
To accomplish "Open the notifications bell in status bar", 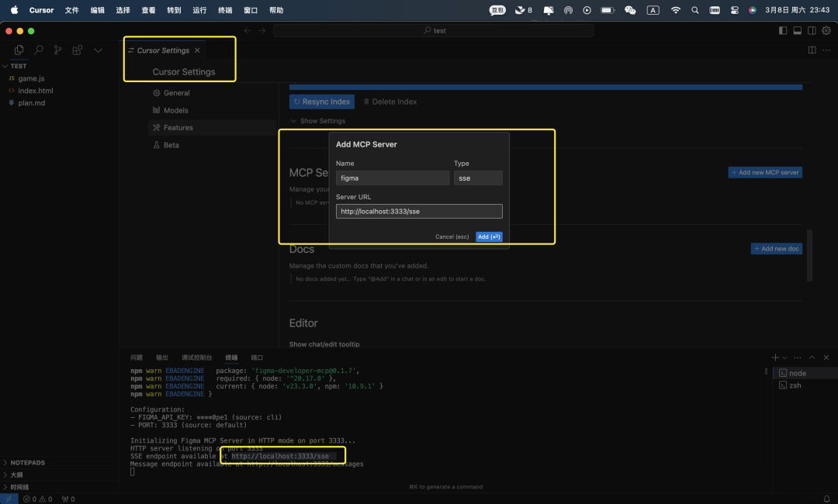I will pyautogui.click(x=829, y=499).
